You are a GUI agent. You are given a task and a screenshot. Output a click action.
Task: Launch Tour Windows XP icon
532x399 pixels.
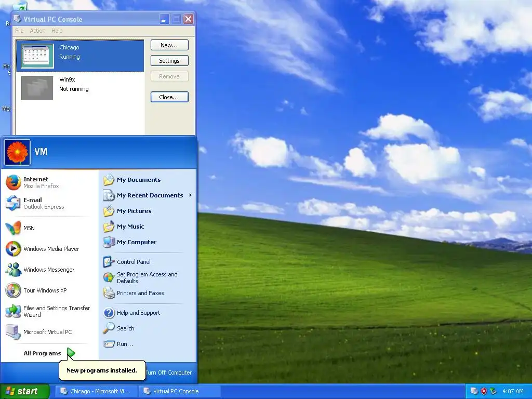coord(13,290)
